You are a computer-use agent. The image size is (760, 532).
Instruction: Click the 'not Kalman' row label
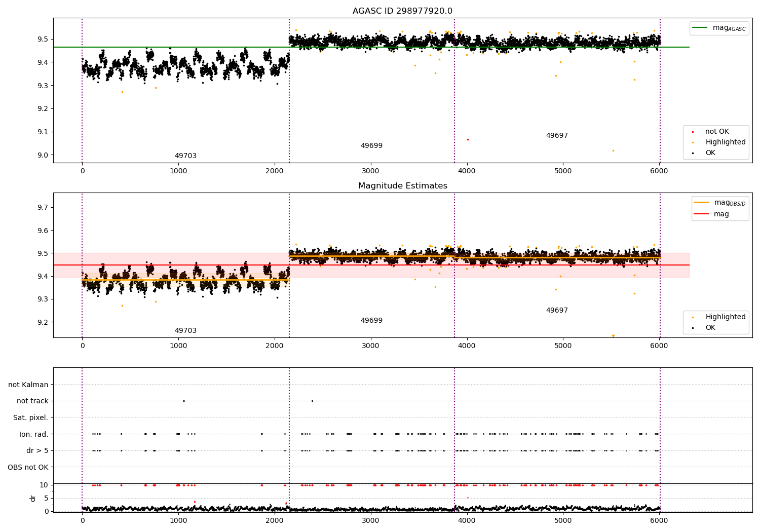[28, 385]
